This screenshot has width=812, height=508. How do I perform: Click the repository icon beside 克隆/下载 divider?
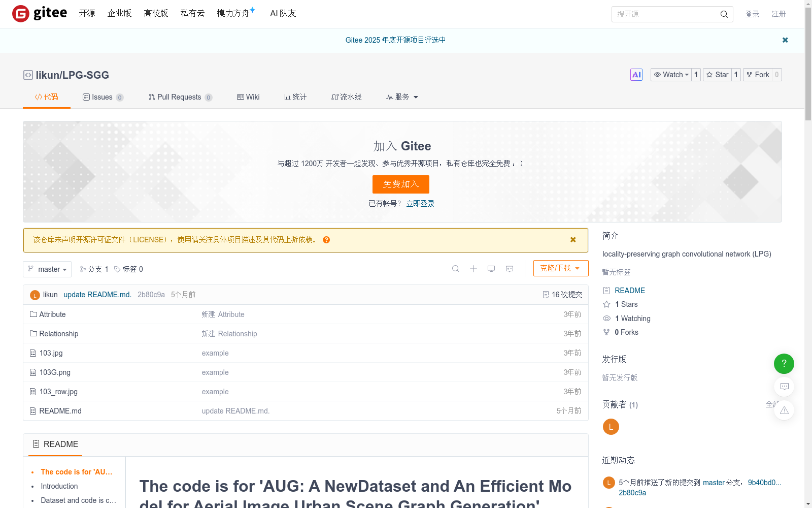pyautogui.click(x=510, y=269)
